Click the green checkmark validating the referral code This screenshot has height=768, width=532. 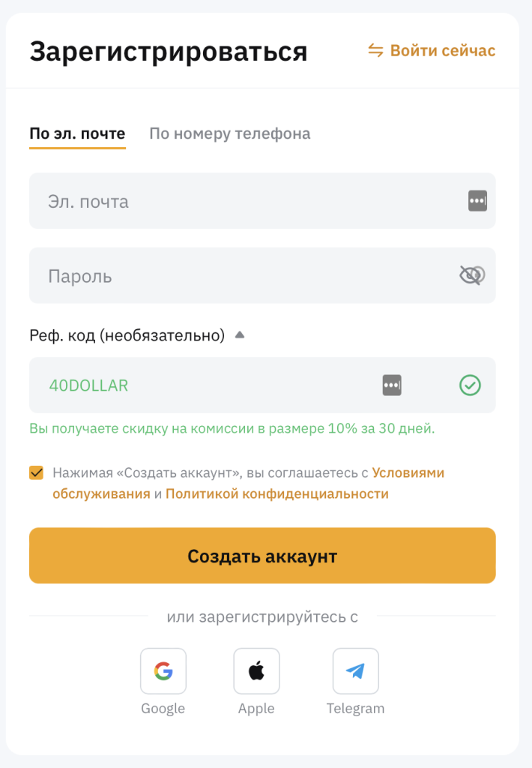470,385
